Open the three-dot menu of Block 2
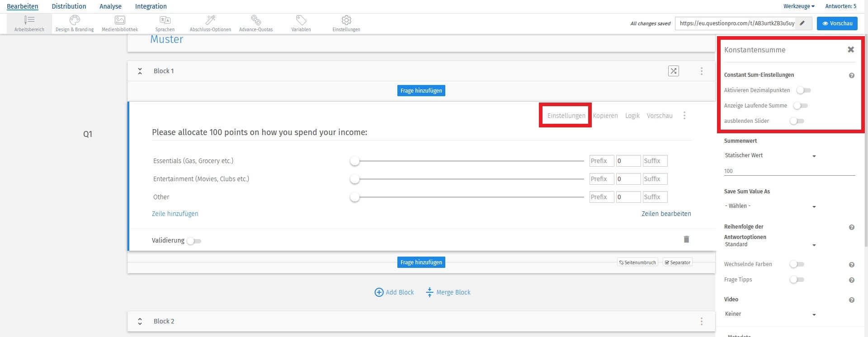The image size is (868, 337). [702, 321]
